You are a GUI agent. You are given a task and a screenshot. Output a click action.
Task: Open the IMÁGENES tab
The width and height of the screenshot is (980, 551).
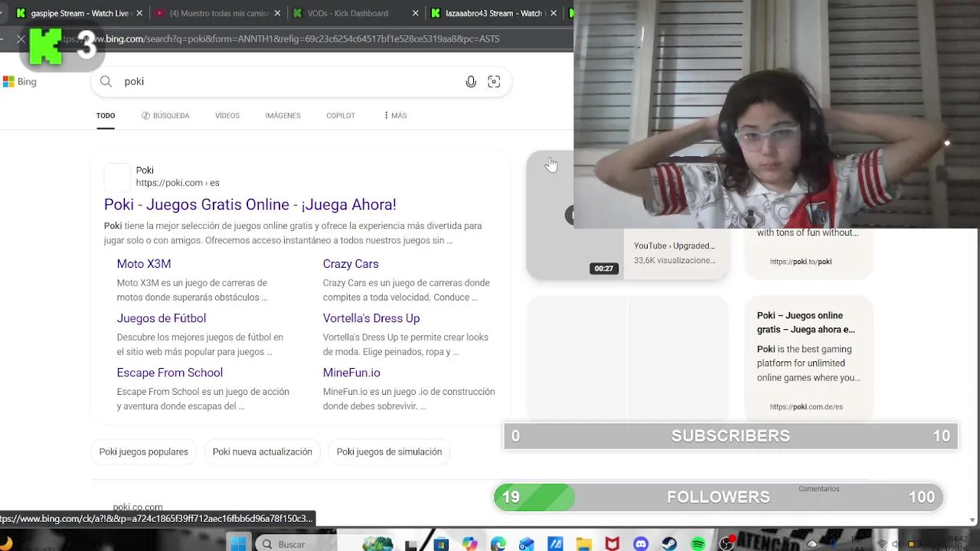click(283, 116)
